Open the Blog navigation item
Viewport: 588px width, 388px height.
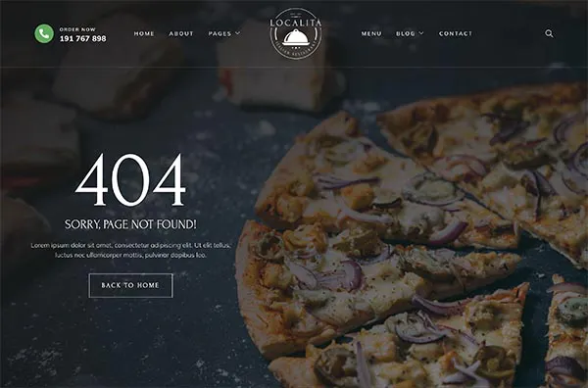click(406, 33)
